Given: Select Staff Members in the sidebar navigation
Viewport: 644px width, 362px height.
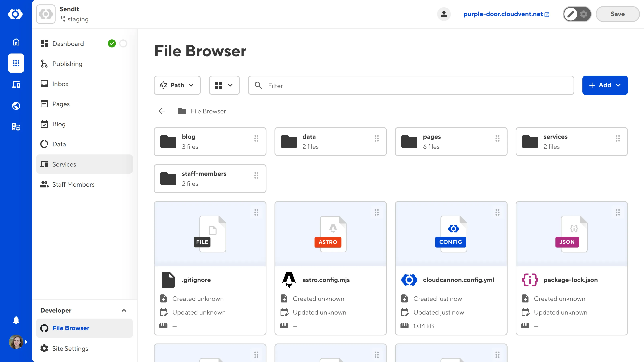Looking at the screenshot, I should coord(73,184).
